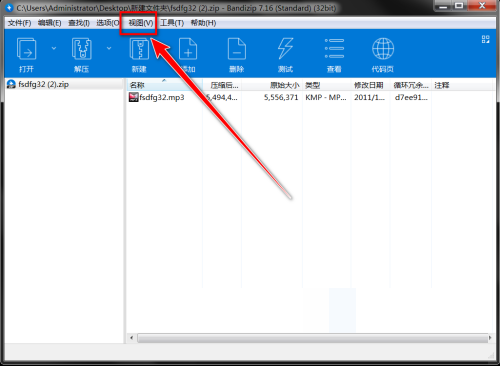Expand the dropdown arrow next to Open
500x366 pixels.
point(54,48)
